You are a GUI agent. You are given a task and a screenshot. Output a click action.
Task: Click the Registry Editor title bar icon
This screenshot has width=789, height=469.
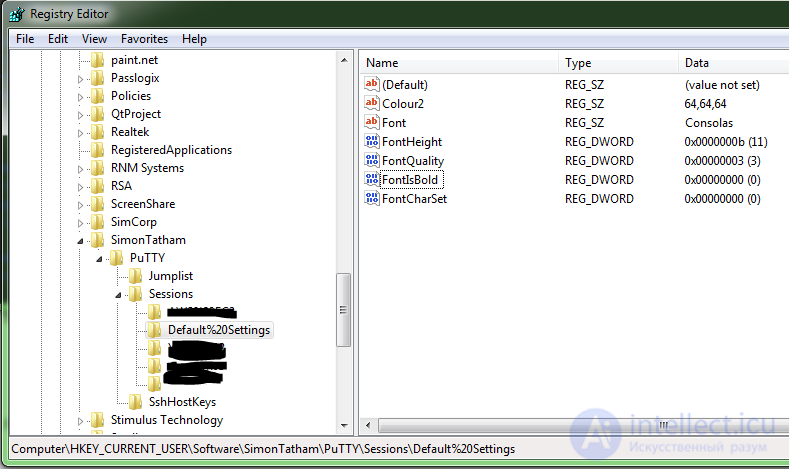pyautogui.click(x=17, y=14)
